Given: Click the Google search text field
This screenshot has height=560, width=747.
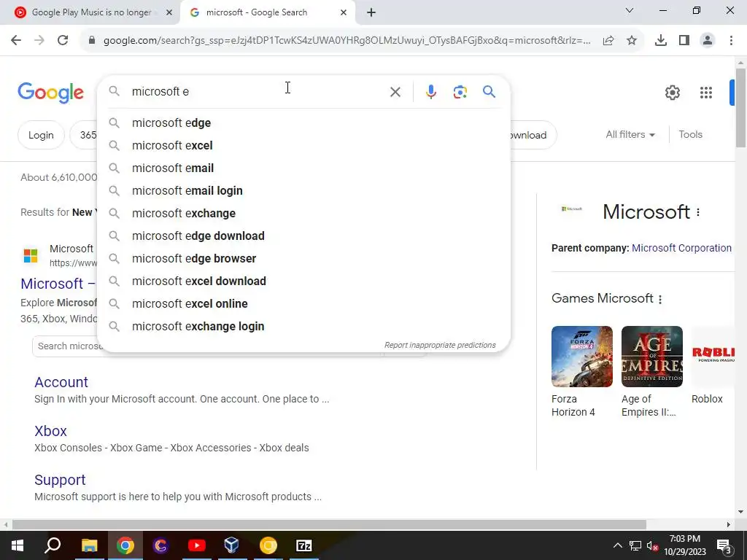Looking at the screenshot, I should pos(258,91).
